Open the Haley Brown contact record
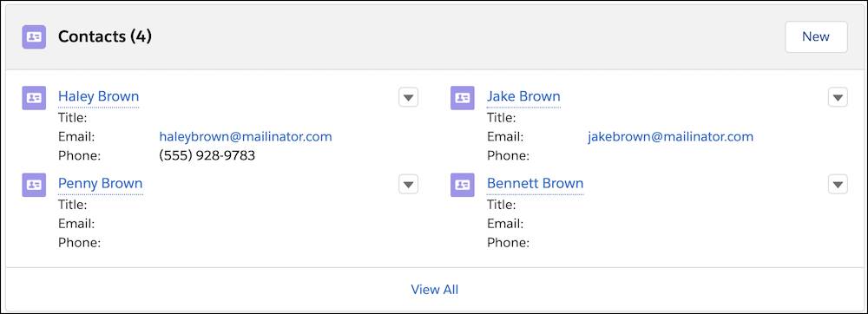The image size is (868, 314). click(x=99, y=96)
